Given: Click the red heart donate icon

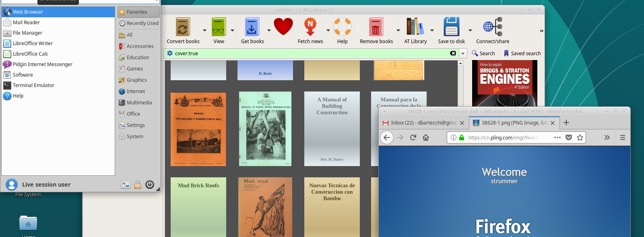Looking at the screenshot, I should (283, 27).
